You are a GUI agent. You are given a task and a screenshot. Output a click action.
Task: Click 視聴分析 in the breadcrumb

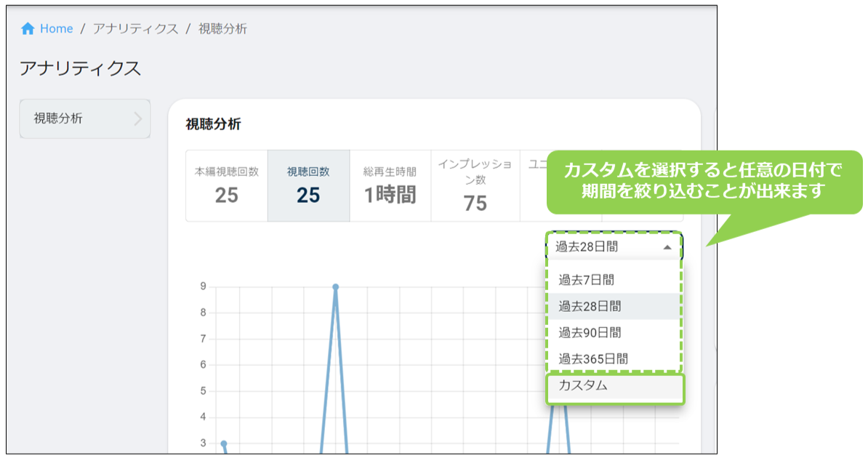(x=222, y=29)
